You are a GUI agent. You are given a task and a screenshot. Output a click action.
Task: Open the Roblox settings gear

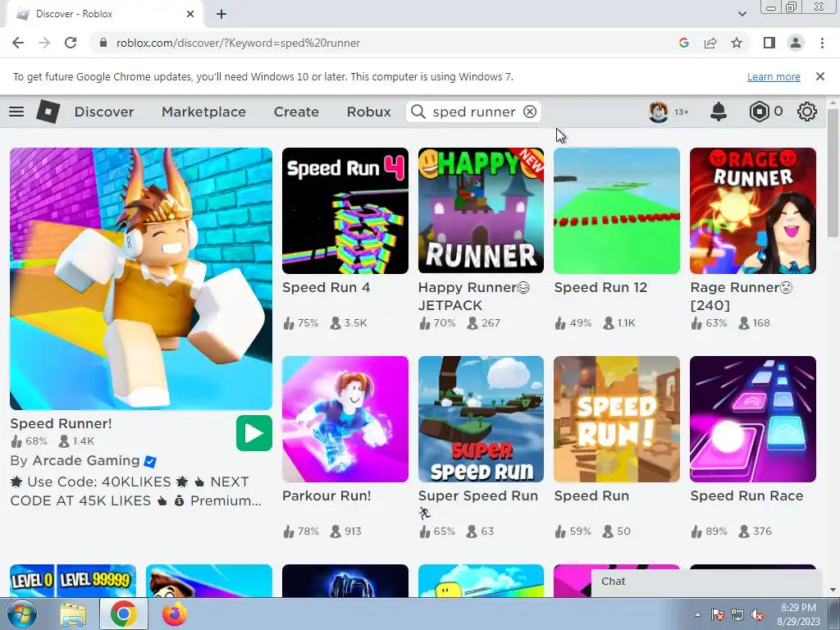[x=807, y=112]
